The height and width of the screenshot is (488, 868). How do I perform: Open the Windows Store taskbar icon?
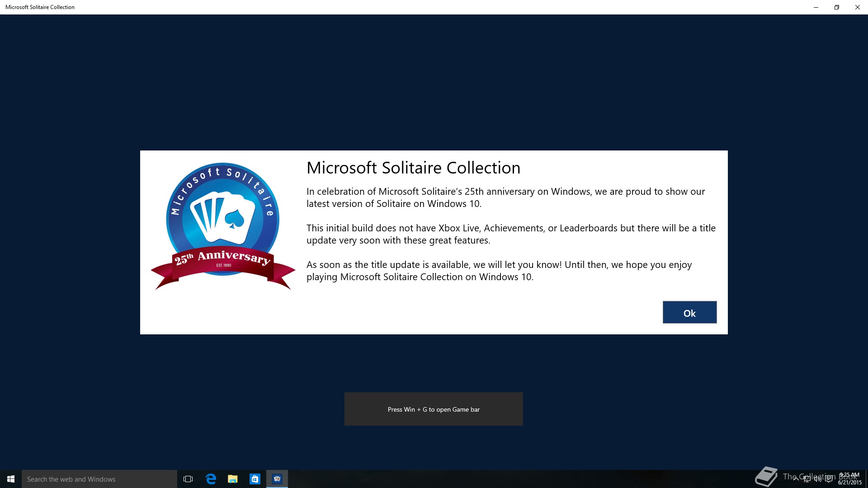(x=255, y=479)
